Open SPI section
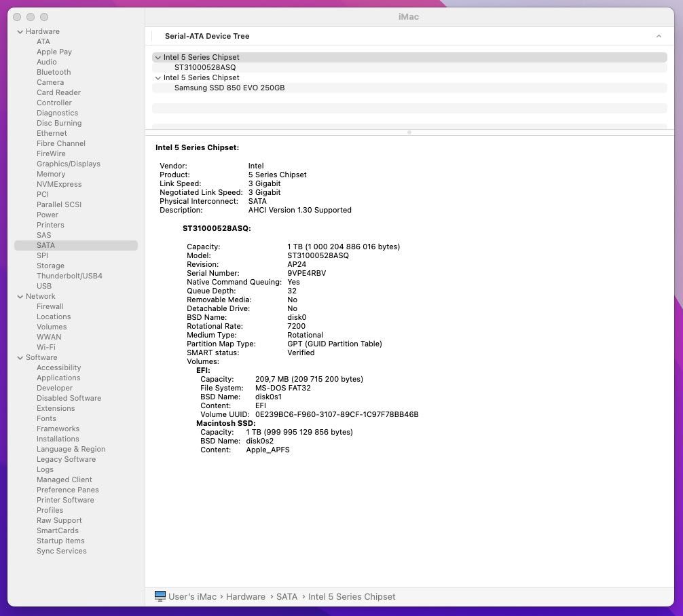 click(42, 256)
